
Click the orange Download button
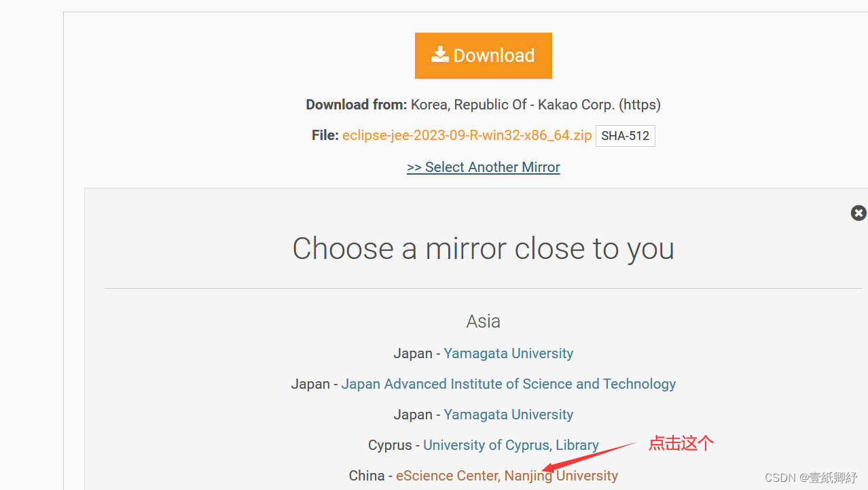pos(483,56)
